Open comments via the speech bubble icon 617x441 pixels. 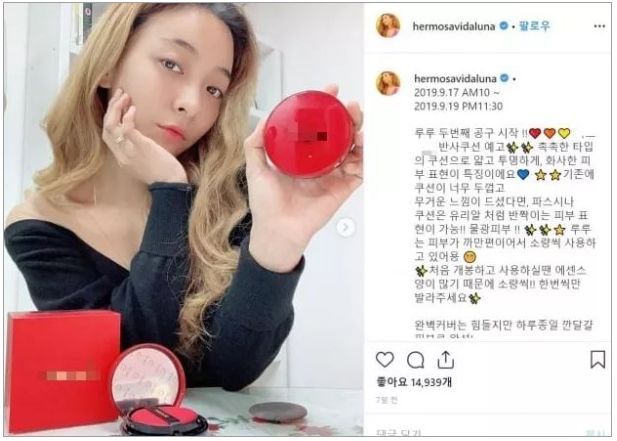(x=415, y=360)
